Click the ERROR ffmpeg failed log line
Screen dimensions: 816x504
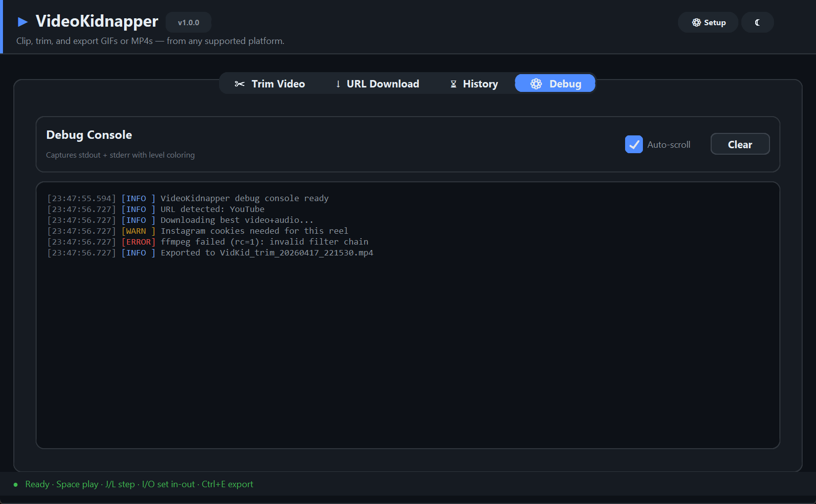208,242
